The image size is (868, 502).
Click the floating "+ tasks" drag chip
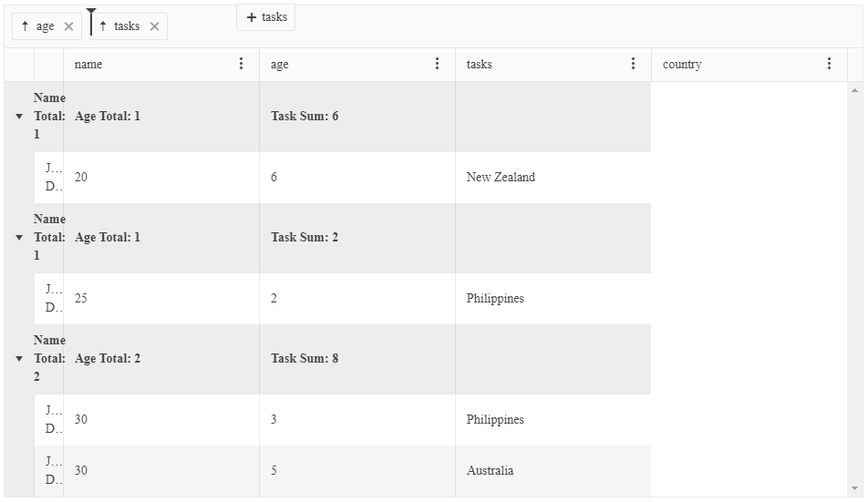[x=265, y=17]
